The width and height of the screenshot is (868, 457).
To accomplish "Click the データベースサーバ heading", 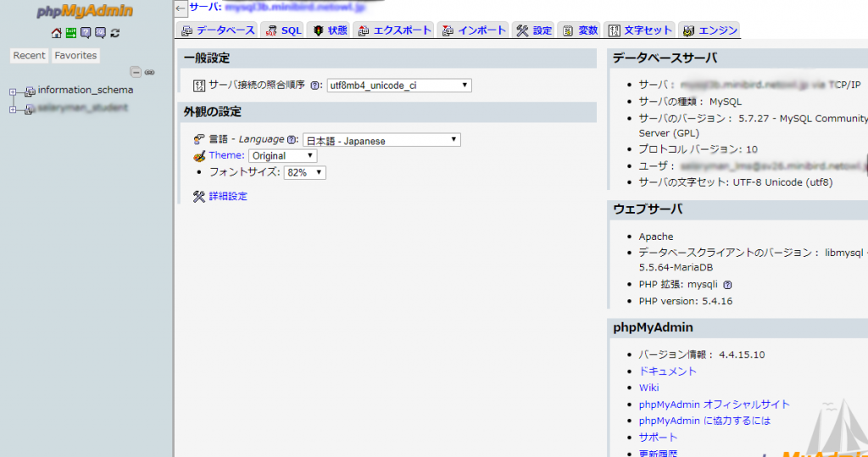I will [x=665, y=59].
